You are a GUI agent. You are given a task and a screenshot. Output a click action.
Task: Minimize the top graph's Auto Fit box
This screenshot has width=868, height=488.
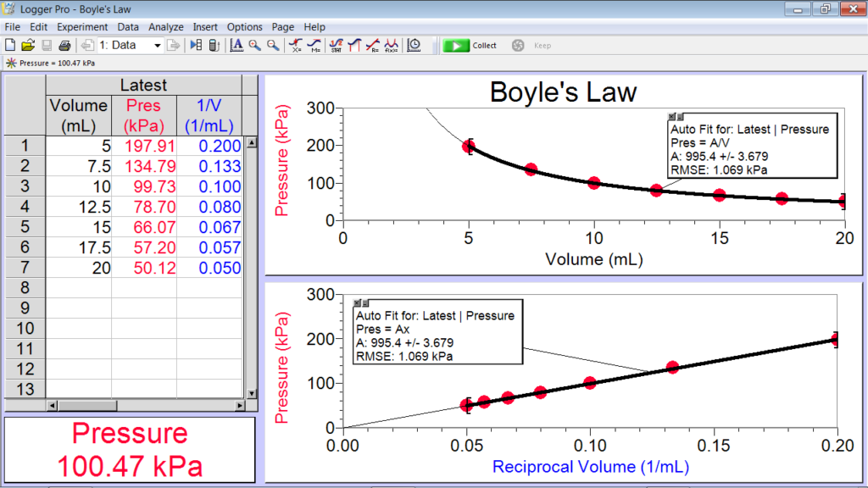680,117
